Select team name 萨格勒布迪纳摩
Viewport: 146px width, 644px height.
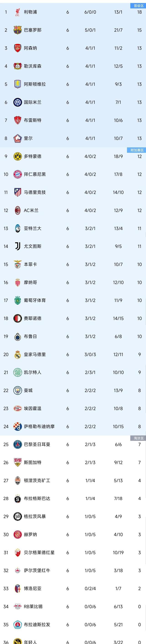pyautogui.click(x=39, y=427)
